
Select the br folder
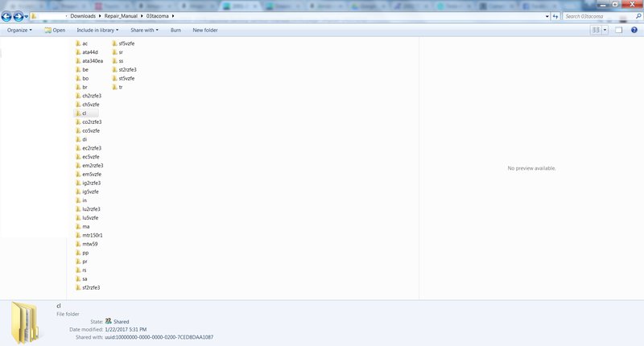pos(81,87)
